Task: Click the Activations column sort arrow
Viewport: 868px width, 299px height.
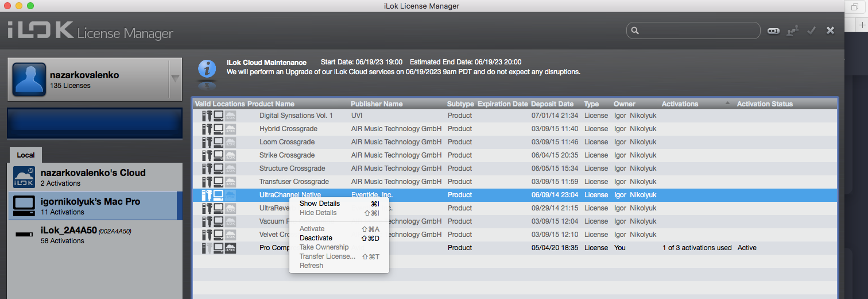Action: coord(728,103)
